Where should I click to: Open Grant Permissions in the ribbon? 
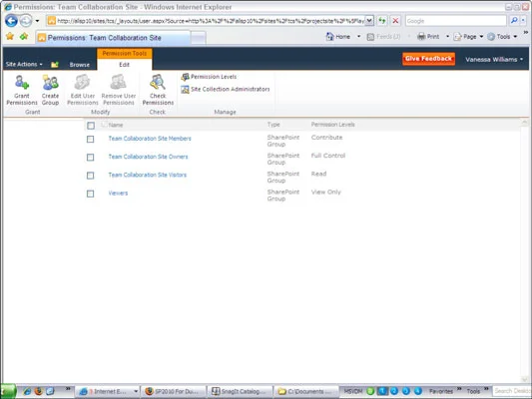tap(22, 90)
